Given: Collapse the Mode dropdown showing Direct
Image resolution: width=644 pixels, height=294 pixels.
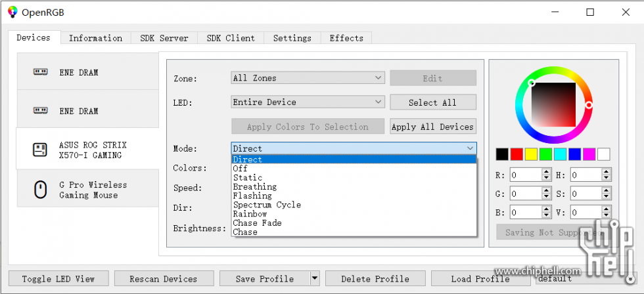Looking at the screenshot, I should pos(354,148).
